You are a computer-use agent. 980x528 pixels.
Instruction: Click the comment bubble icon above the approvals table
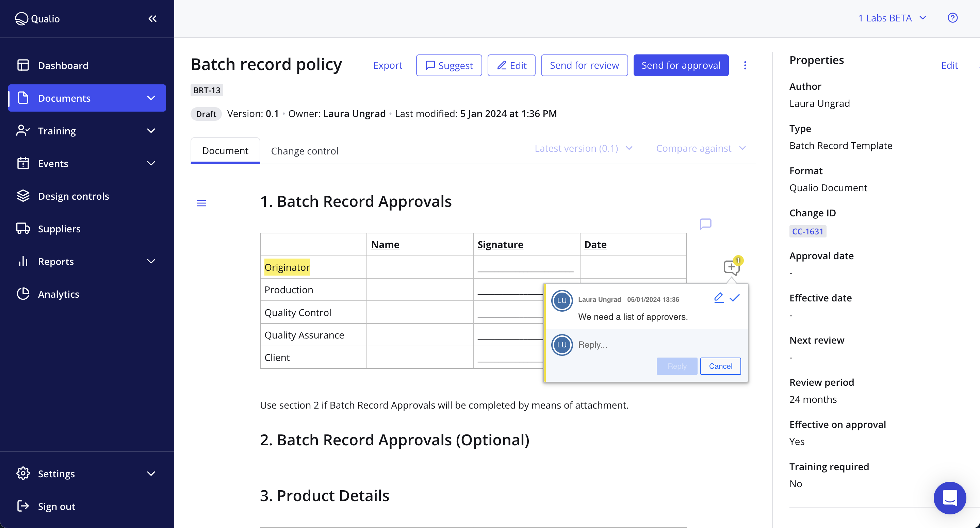coord(706,224)
